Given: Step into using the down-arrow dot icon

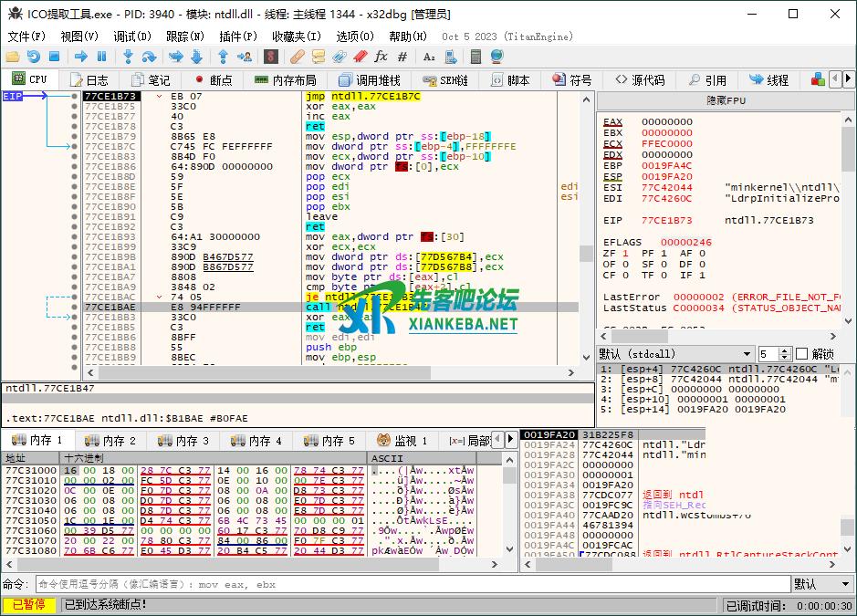Looking at the screenshot, I should (128, 57).
